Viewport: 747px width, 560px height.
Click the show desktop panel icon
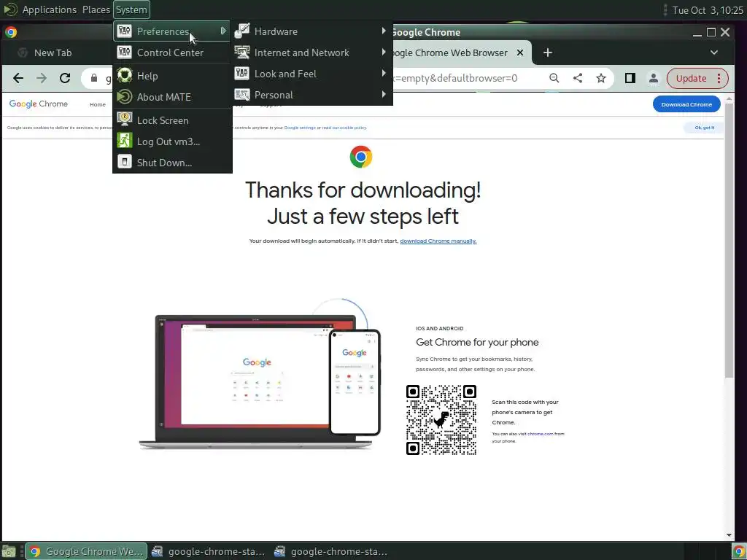coord(9,551)
